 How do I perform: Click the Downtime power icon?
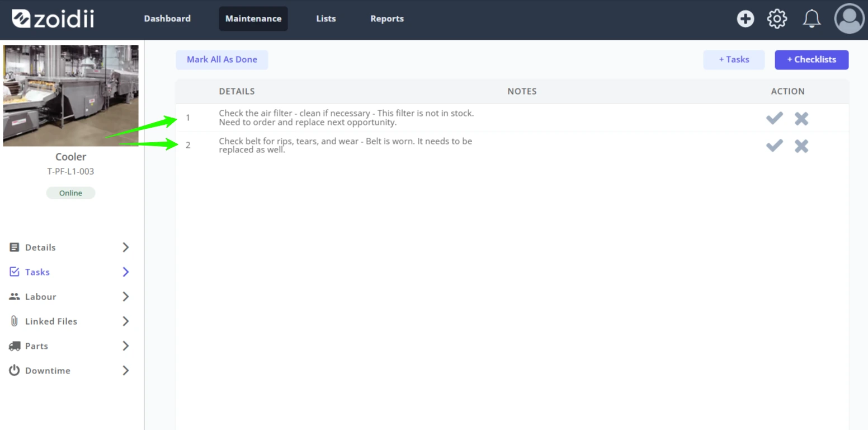coord(15,370)
